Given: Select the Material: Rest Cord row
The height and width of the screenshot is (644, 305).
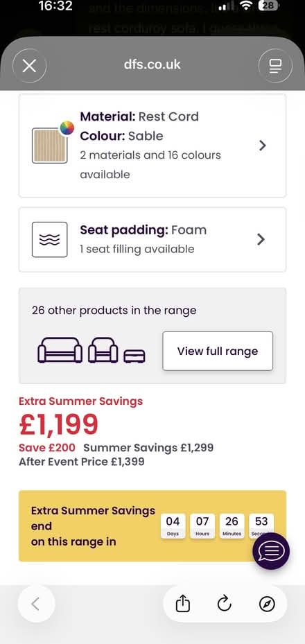Looking at the screenshot, I should [x=152, y=146].
